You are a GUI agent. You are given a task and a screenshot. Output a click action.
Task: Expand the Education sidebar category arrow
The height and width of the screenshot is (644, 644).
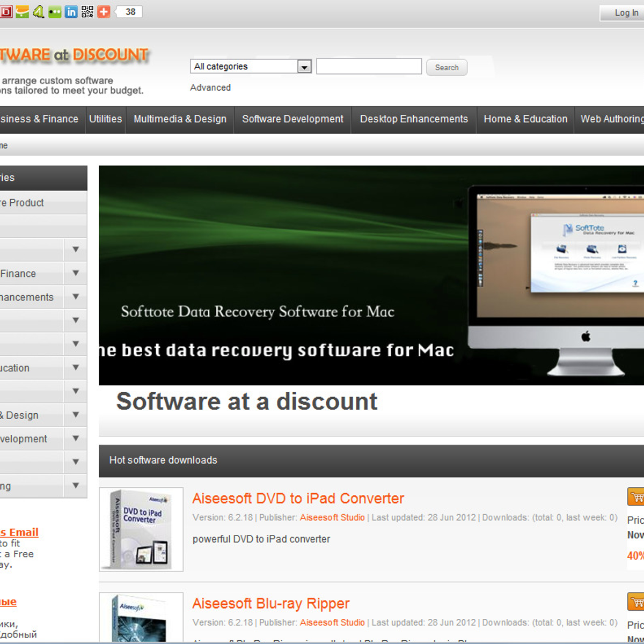(x=76, y=368)
